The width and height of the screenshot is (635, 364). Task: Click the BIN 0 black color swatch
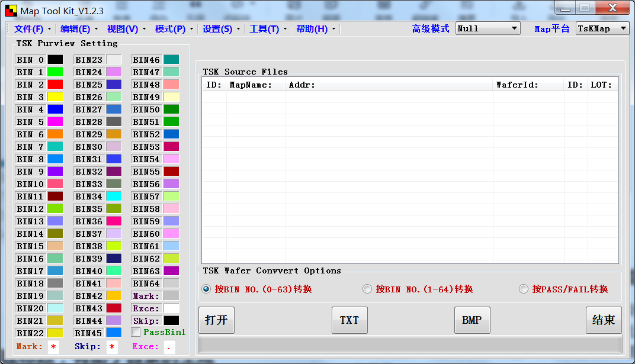point(54,59)
